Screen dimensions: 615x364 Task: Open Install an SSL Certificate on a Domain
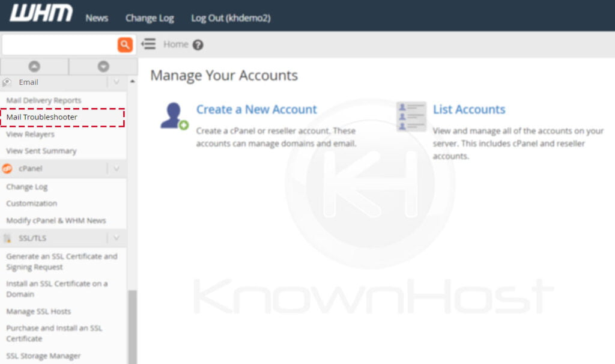[x=57, y=289]
